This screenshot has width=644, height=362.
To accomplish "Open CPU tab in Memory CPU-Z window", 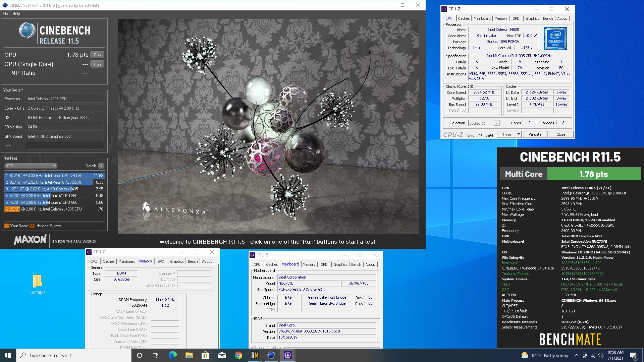I will 94,261.
